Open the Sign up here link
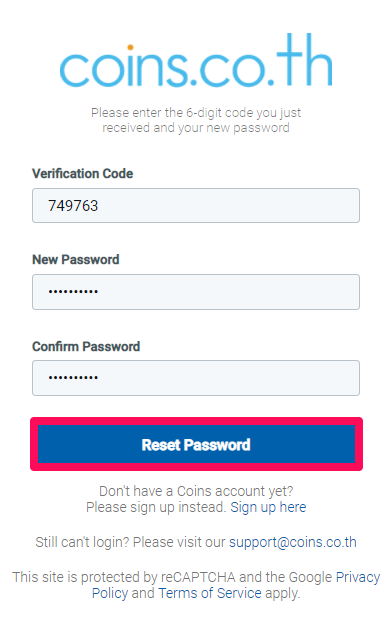 [268, 507]
